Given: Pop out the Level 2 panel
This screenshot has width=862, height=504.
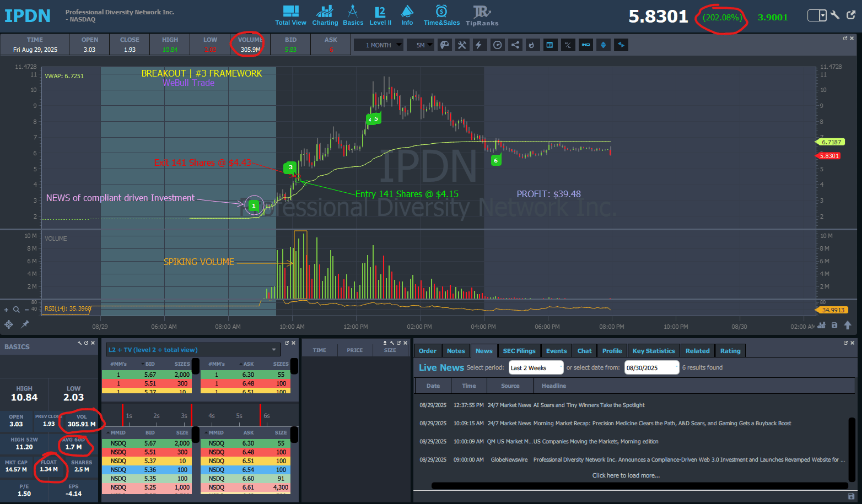Looking at the screenshot, I should (287, 343).
